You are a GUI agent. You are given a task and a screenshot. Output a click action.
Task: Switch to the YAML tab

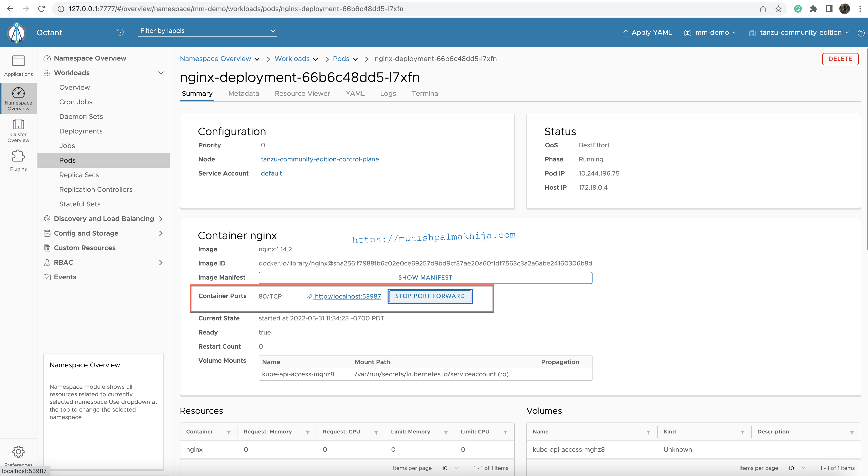pos(355,93)
